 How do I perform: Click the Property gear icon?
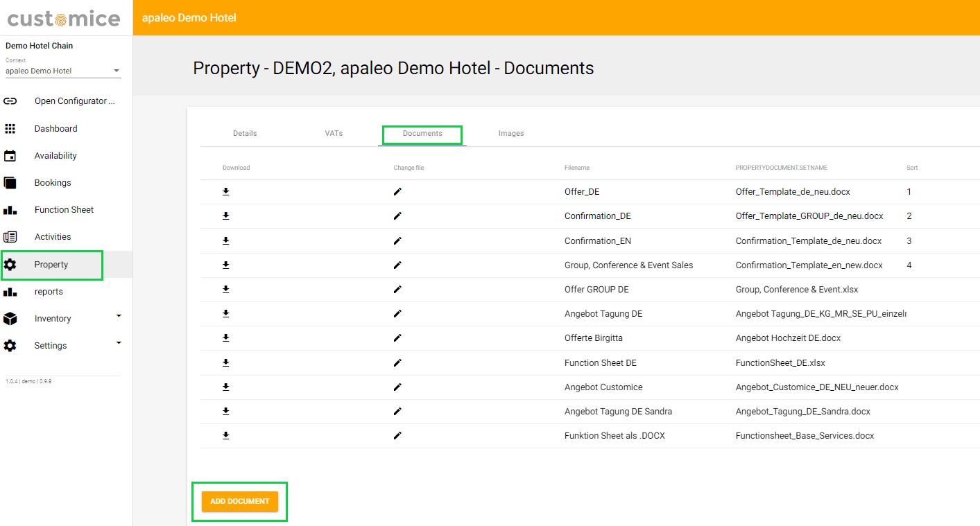pyautogui.click(x=10, y=265)
